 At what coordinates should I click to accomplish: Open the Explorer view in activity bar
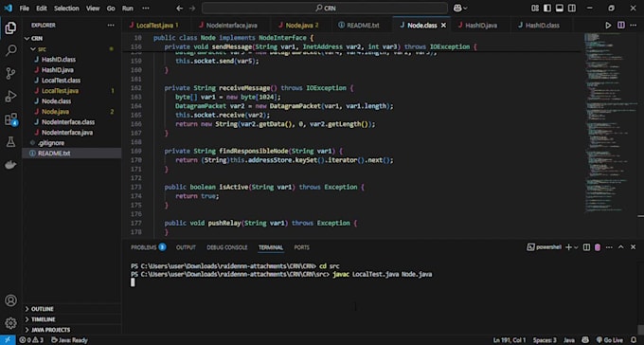10,28
